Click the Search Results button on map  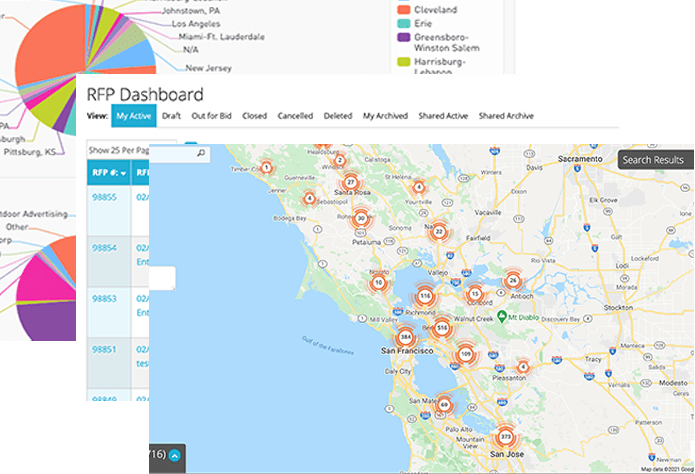pos(656,160)
